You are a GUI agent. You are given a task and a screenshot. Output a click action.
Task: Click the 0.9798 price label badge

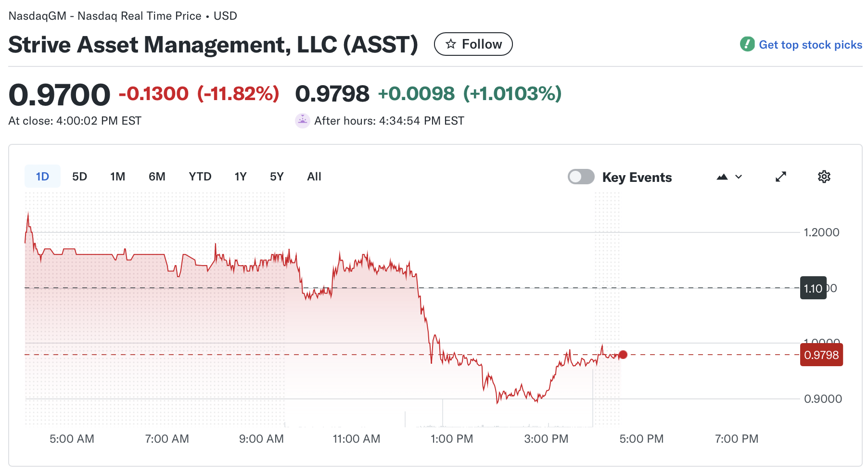[x=821, y=355]
